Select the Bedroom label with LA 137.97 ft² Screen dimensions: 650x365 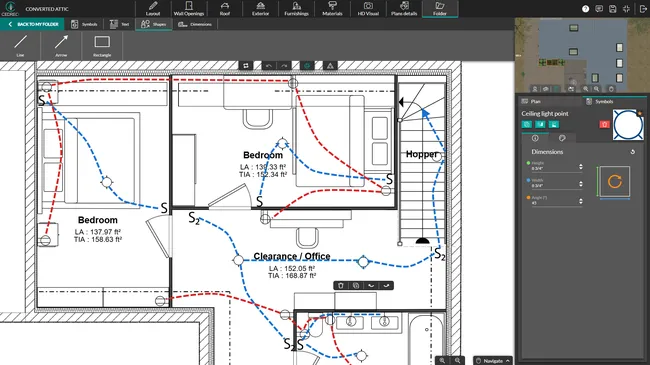coord(98,220)
